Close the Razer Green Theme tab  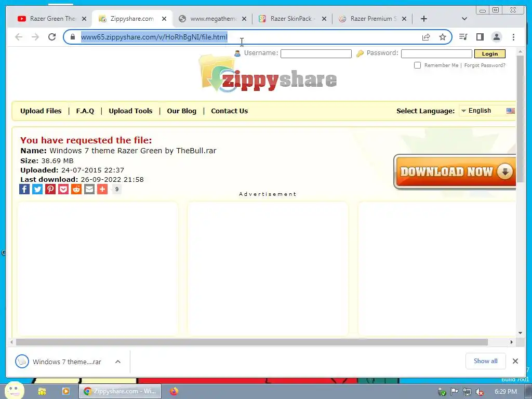(x=84, y=19)
